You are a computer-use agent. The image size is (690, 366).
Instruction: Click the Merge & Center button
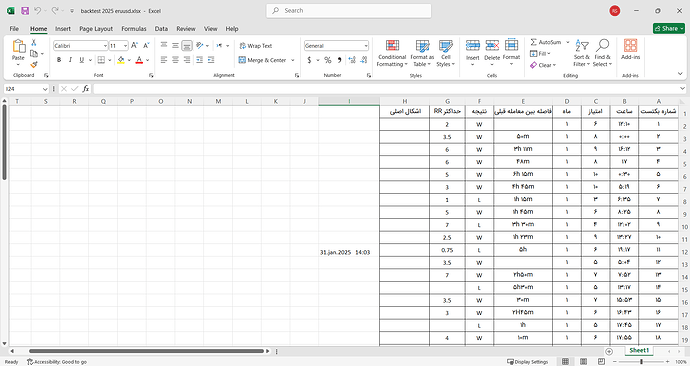[263, 60]
